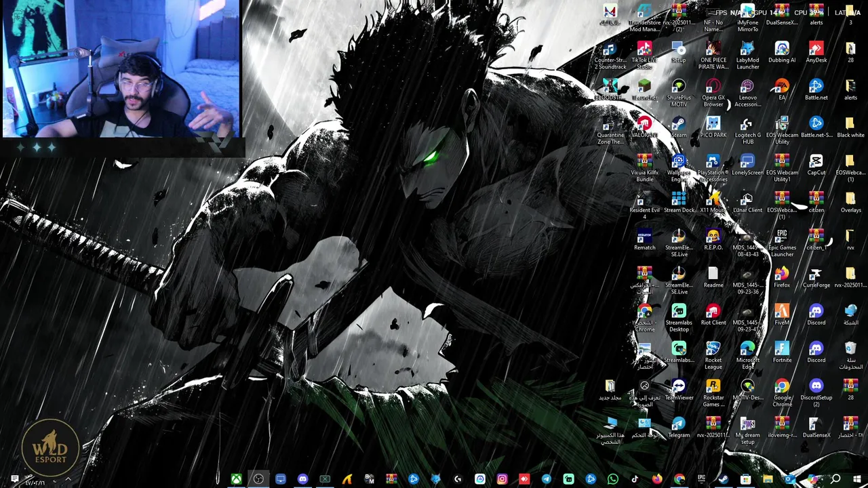Launch FiveM desktop shortcut
The width and height of the screenshot is (868, 488).
pos(782,314)
